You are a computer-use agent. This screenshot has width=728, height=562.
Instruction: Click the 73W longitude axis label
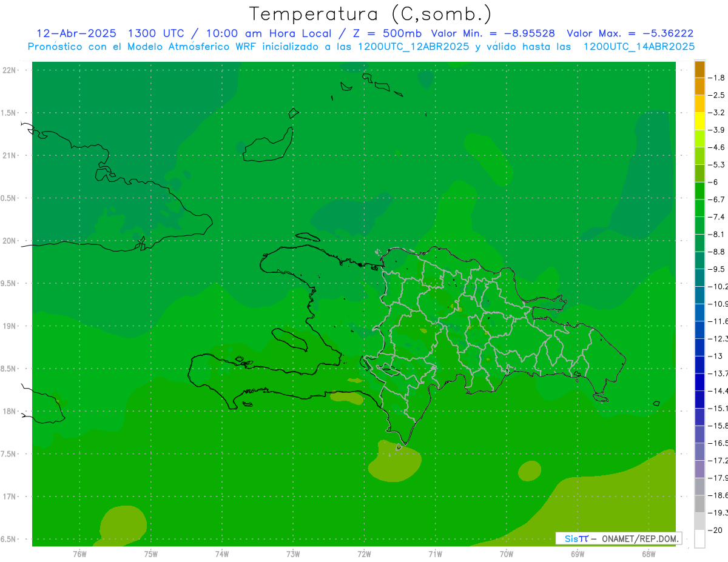(293, 554)
